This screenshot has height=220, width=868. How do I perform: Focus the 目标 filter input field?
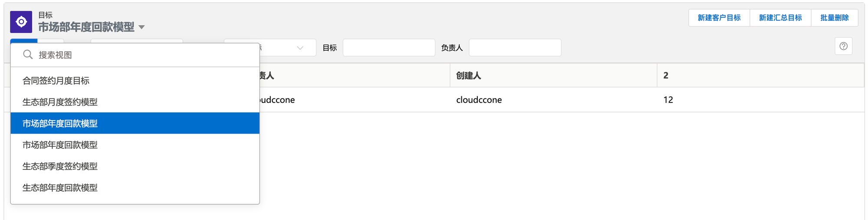pyautogui.click(x=388, y=48)
